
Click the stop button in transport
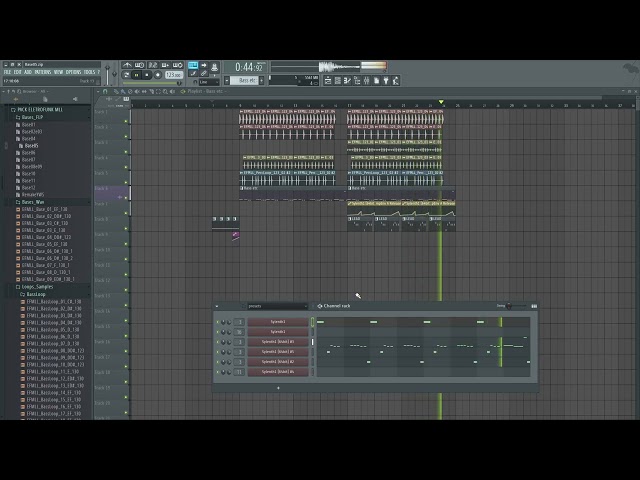[147, 75]
